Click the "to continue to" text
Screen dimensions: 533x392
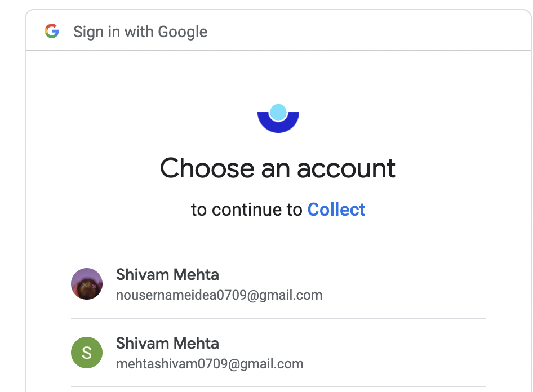(x=247, y=210)
